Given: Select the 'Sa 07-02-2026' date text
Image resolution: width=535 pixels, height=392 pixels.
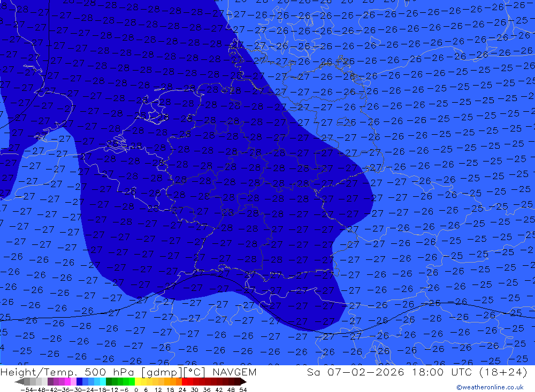Looking at the screenshot, I should [355, 372].
